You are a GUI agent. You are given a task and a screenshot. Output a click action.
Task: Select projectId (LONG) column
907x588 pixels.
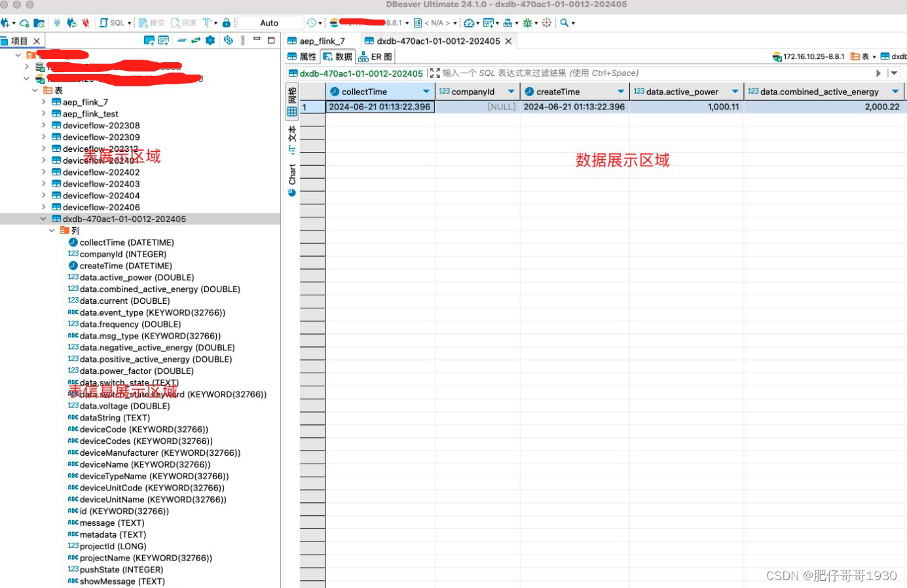[x=113, y=547]
